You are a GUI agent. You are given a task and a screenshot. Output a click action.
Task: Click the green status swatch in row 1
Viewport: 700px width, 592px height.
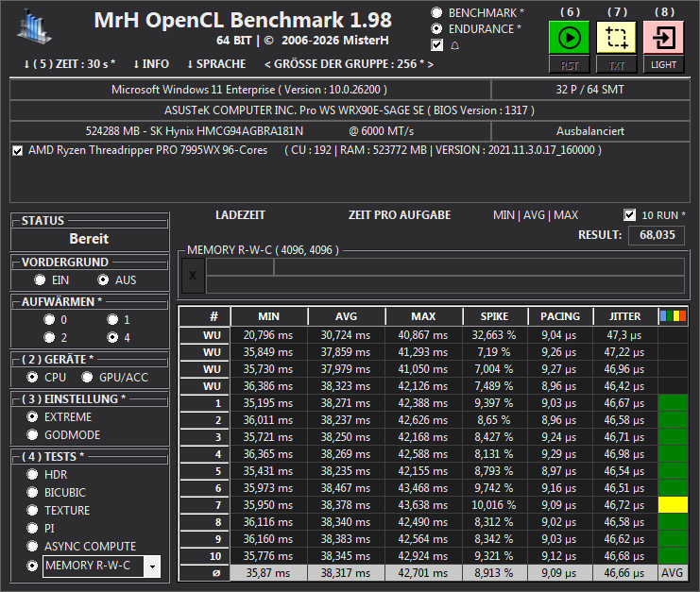[x=673, y=403]
